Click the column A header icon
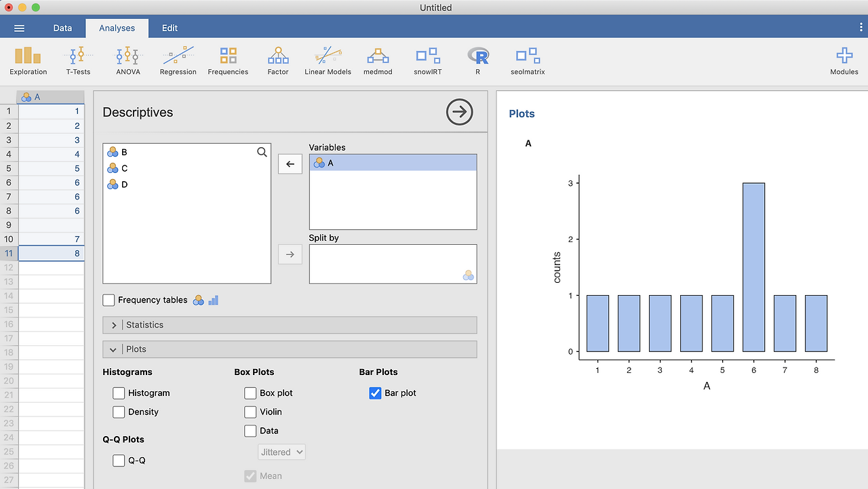Viewport: 868px width, 489px height. 26,97
